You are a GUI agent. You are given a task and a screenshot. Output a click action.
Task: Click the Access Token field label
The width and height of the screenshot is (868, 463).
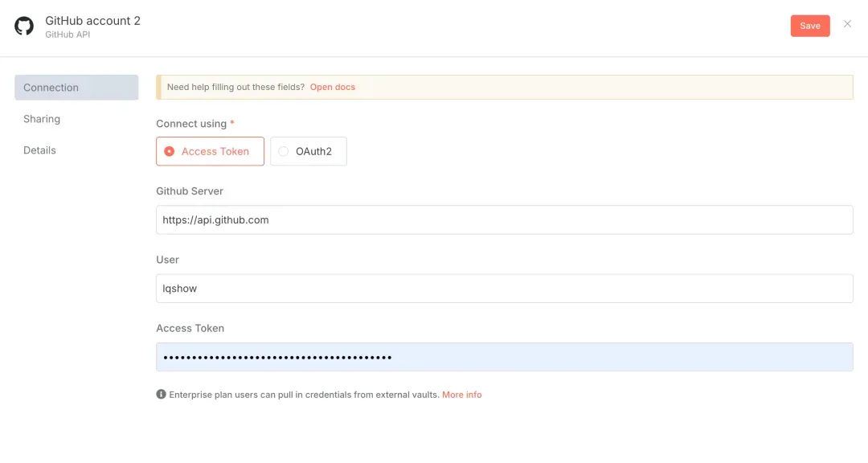click(x=190, y=329)
